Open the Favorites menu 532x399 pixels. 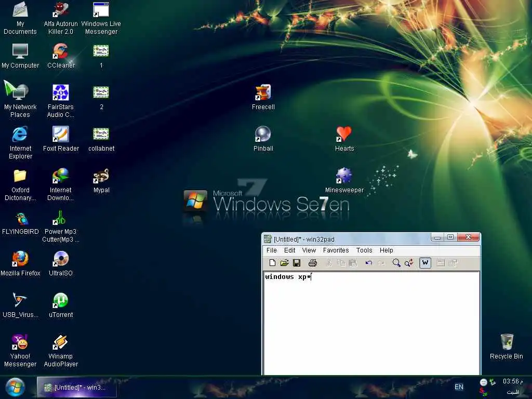[336, 250]
